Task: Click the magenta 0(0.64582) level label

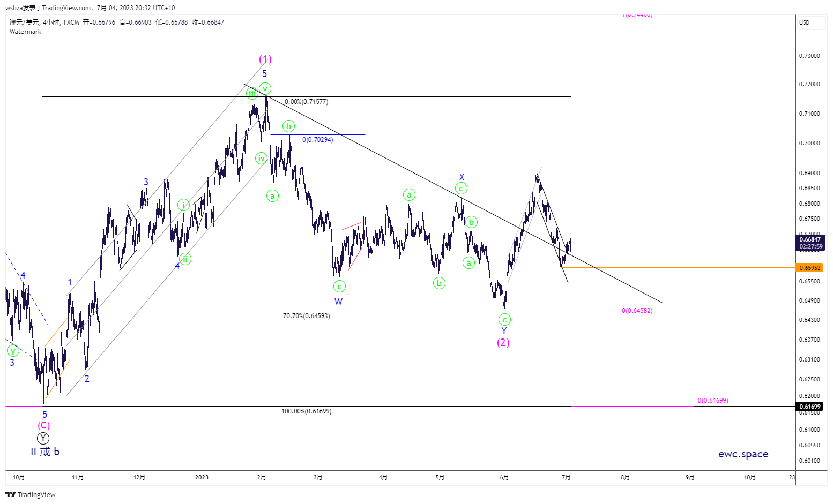Action: pos(637,311)
